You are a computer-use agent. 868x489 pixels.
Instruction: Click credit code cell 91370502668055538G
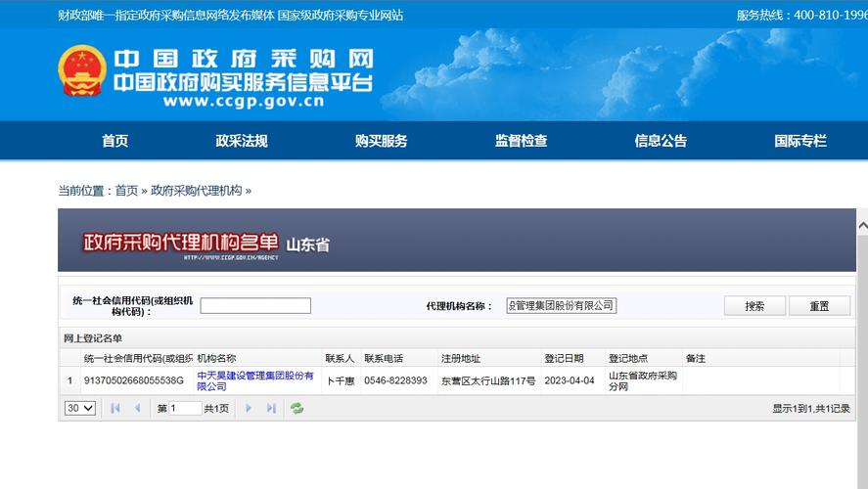pyautogui.click(x=133, y=380)
